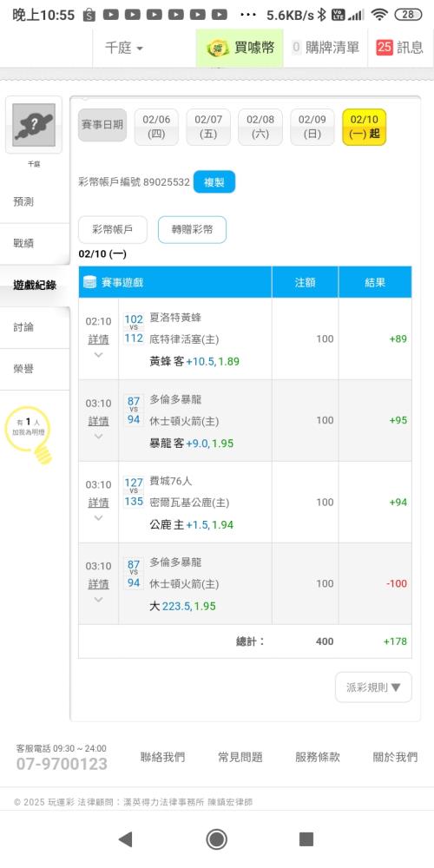434x868 pixels.
Task: Expand chevron under 費城76人 game 詳情
Action: [x=98, y=518]
